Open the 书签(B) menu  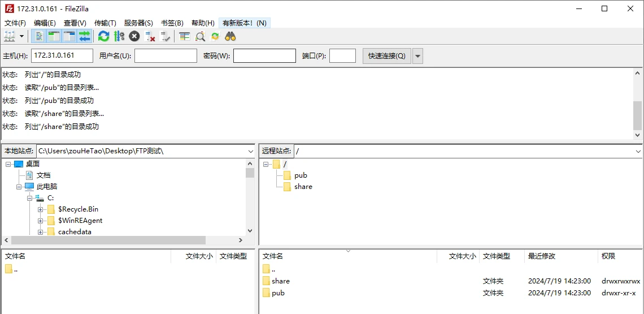(172, 23)
